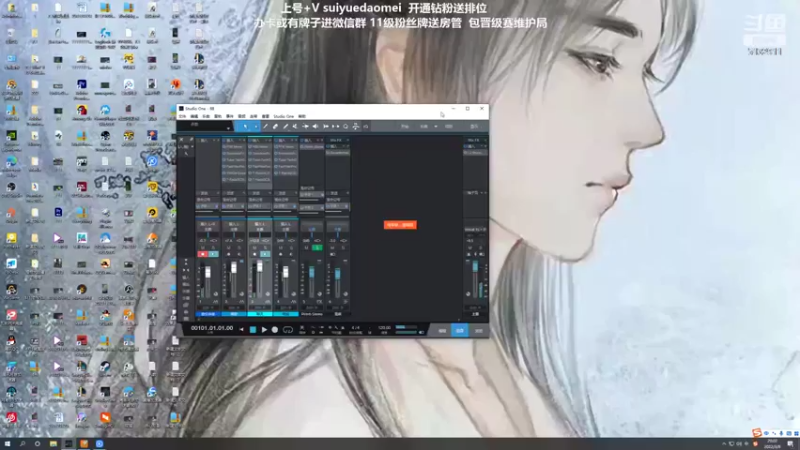Open the 帮助 menu
The height and width of the screenshot is (450, 800).
pyautogui.click(x=302, y=116)
